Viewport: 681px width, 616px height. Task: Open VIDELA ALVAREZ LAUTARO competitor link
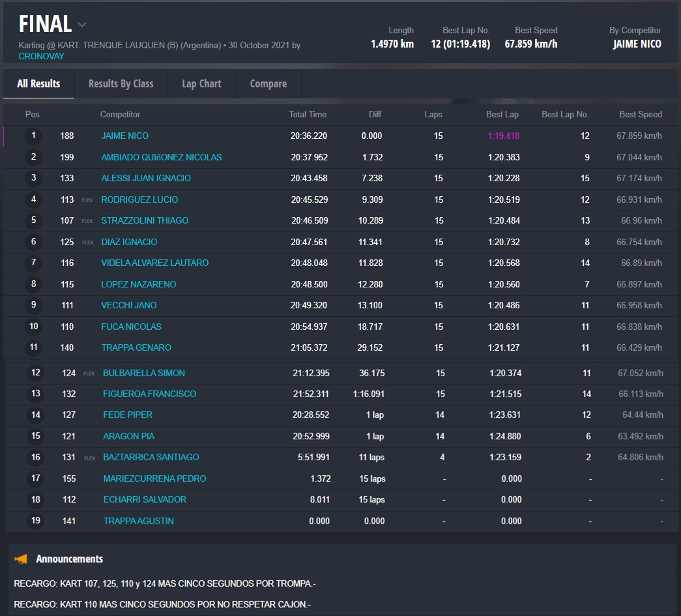coord(154,263)
